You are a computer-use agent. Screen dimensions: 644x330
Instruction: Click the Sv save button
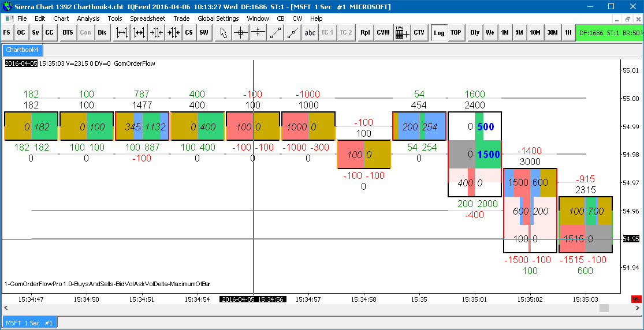coord(35,33)
